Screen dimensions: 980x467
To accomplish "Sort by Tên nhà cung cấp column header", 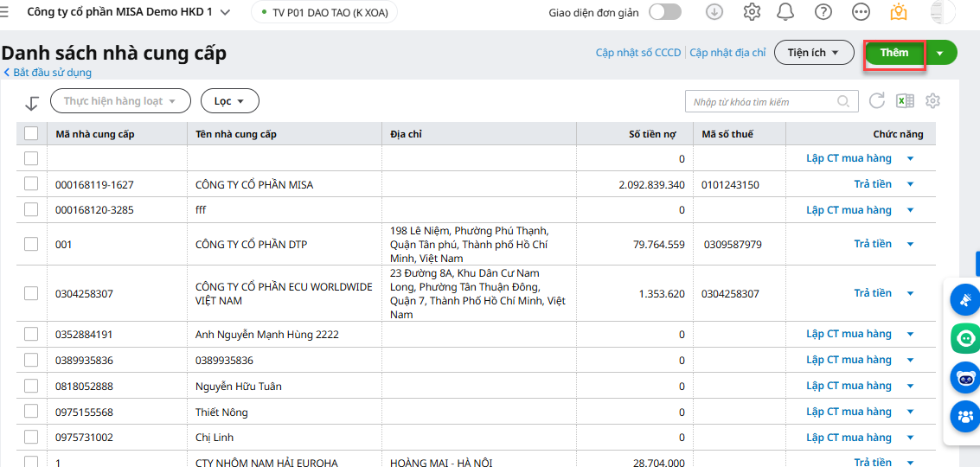I will 236,134.
